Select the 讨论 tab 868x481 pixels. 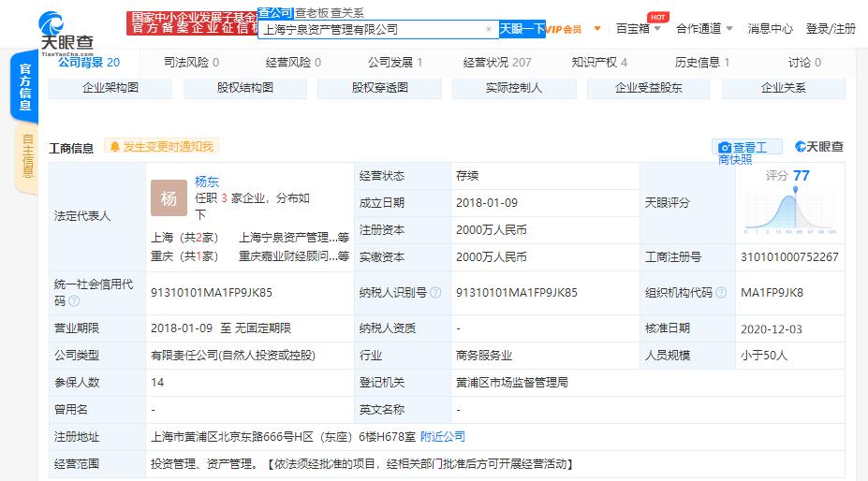click(x=804, y=63)
